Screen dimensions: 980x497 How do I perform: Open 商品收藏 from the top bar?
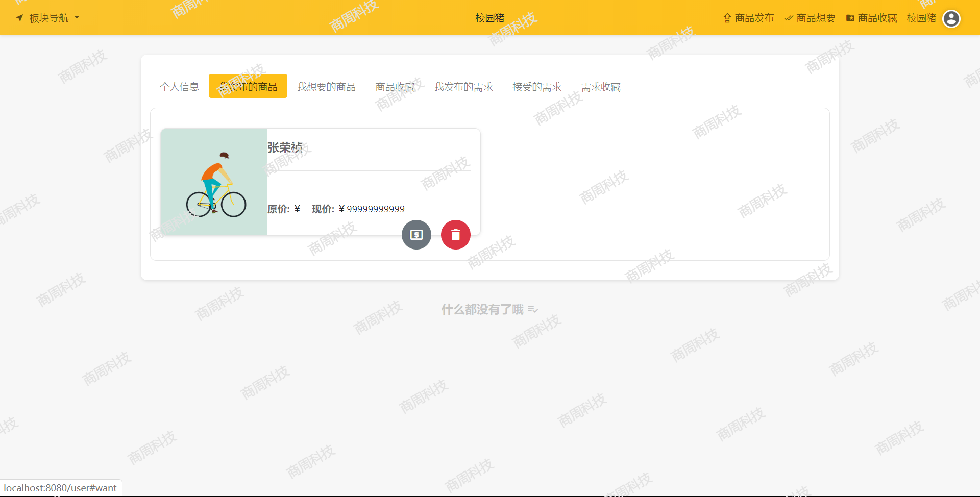click(872, 18)
